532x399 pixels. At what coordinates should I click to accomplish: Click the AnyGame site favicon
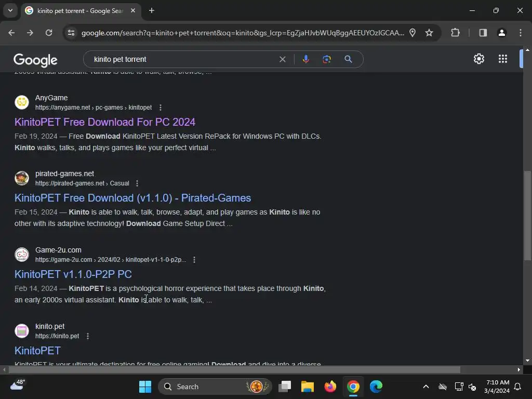coord(22,102)
